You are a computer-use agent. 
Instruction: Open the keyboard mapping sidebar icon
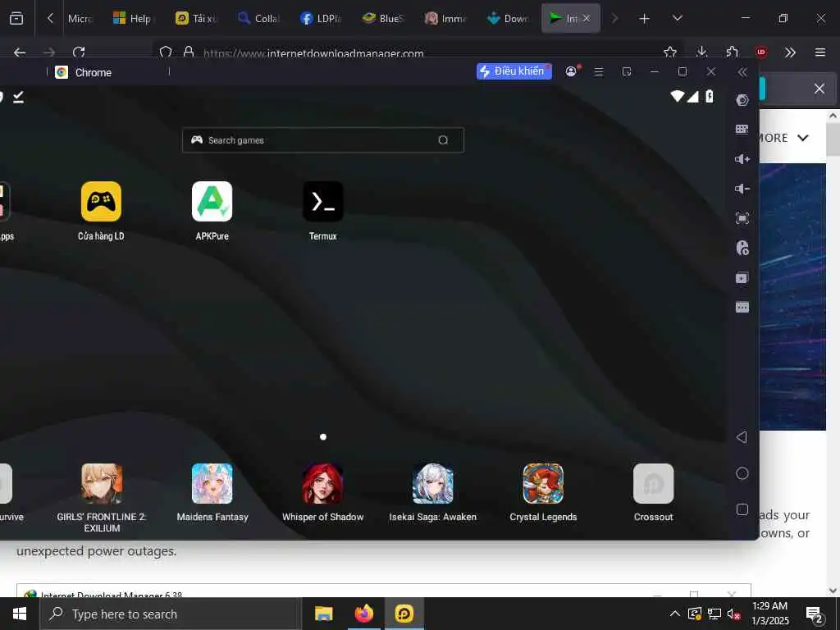coord(742,129)
